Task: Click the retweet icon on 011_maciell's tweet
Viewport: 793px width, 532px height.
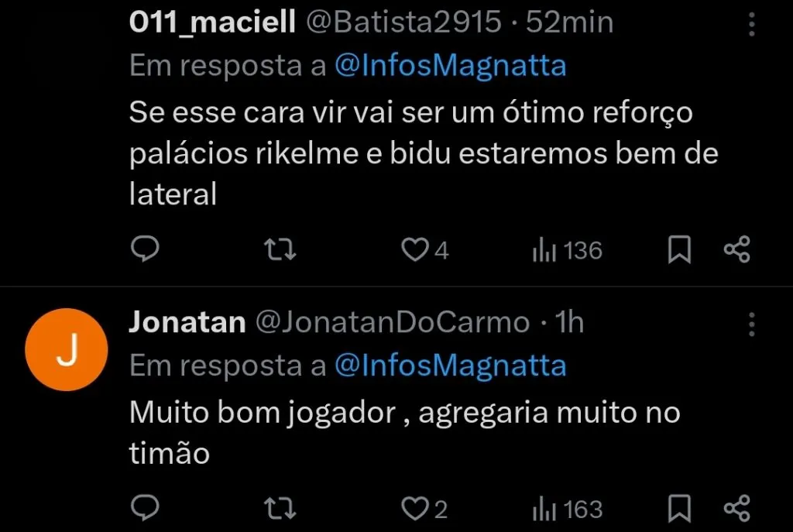Action: (x=279, y=249)
